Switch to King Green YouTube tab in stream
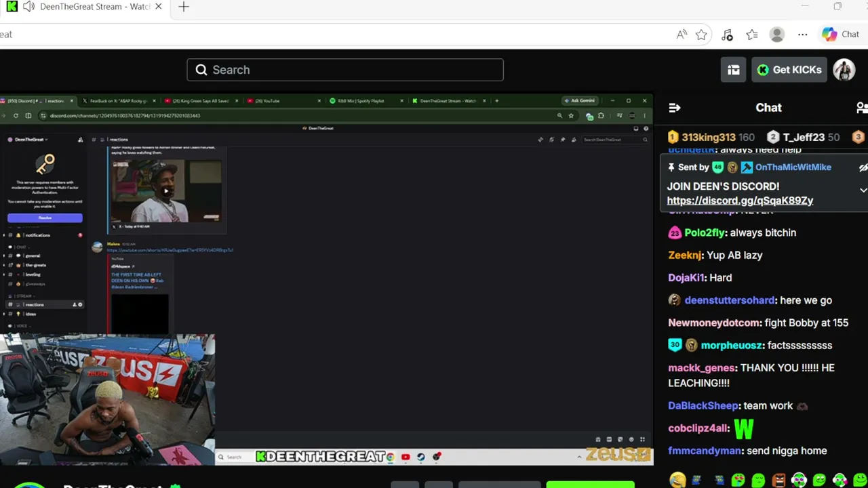Screen dimensions: 868x488 click(x=203, y=101)
